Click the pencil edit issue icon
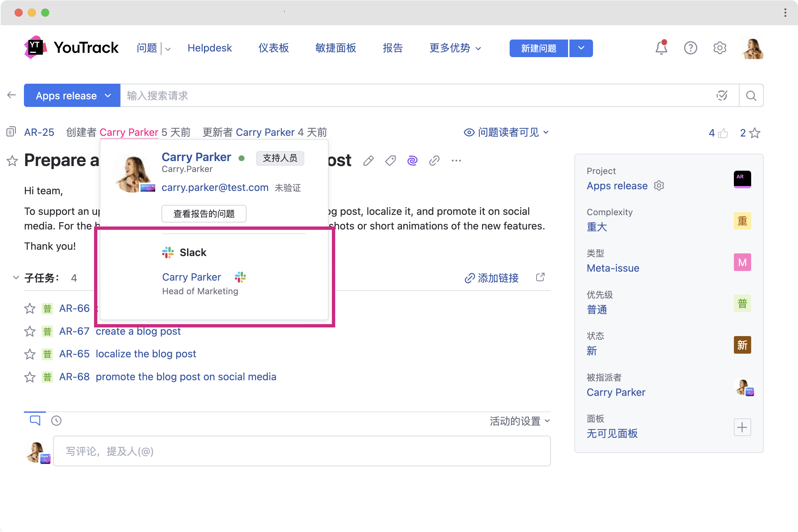 (x=368, y=160)
